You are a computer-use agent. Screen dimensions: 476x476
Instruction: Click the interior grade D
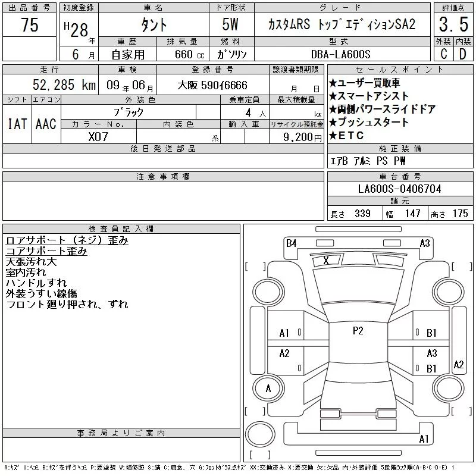click(463, 54)
